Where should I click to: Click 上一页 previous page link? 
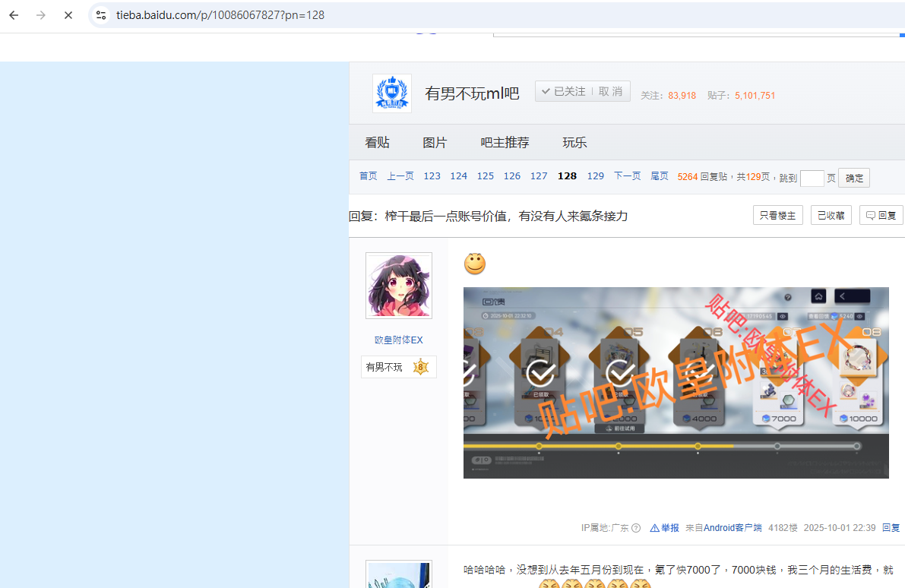400,176
